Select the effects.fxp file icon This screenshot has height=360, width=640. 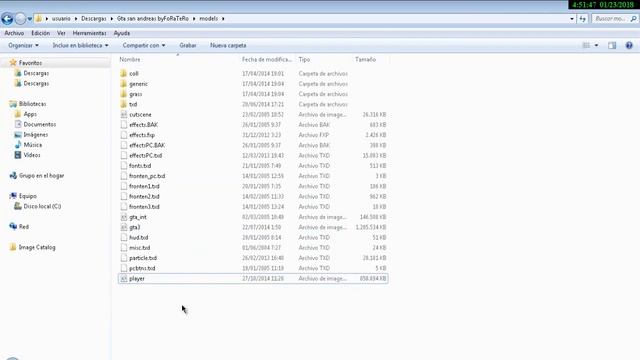(x=124, y=135)
